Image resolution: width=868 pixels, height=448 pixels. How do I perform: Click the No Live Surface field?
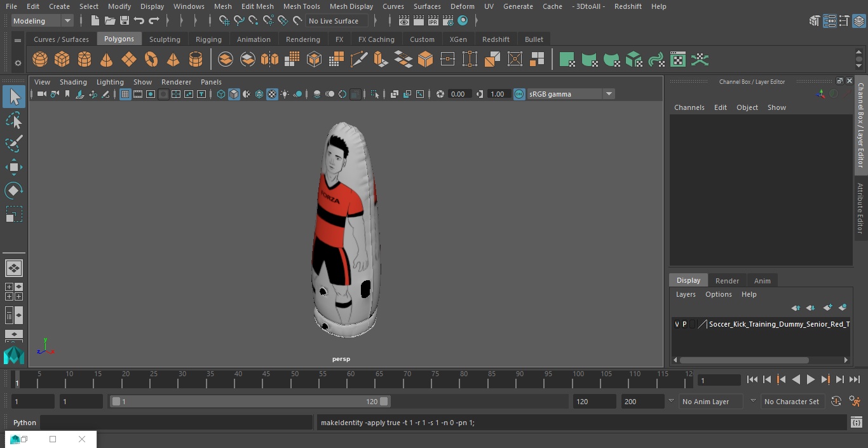[337, 21]
